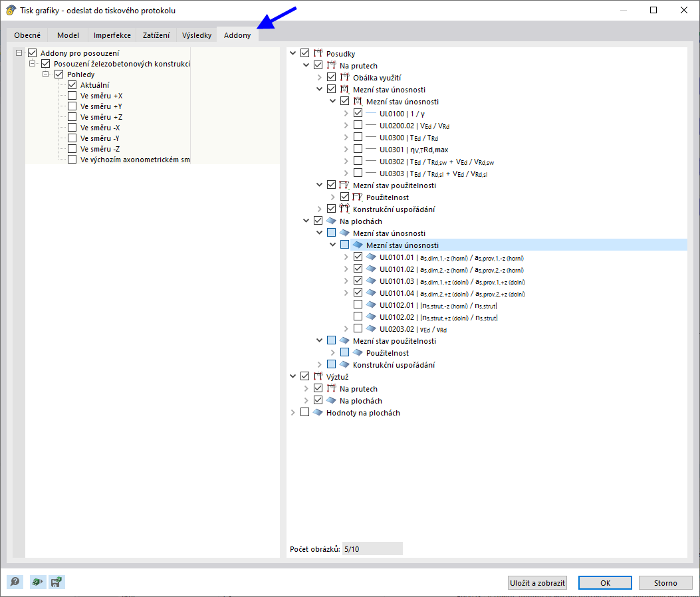Click the UL0101.01 surface icon
700x597 pixels.
(x=371, y=257)
